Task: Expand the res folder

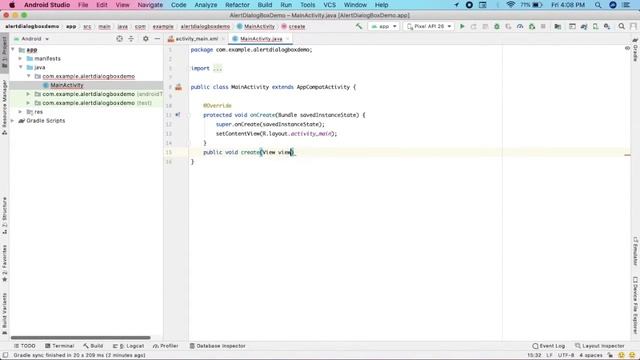Action: pos(20,112)
